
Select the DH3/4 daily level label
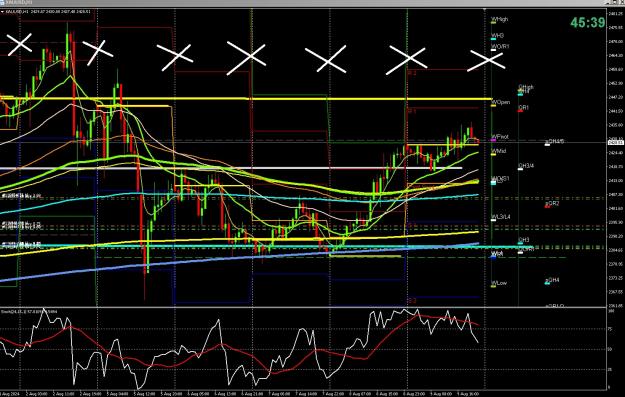click(526, 166)
